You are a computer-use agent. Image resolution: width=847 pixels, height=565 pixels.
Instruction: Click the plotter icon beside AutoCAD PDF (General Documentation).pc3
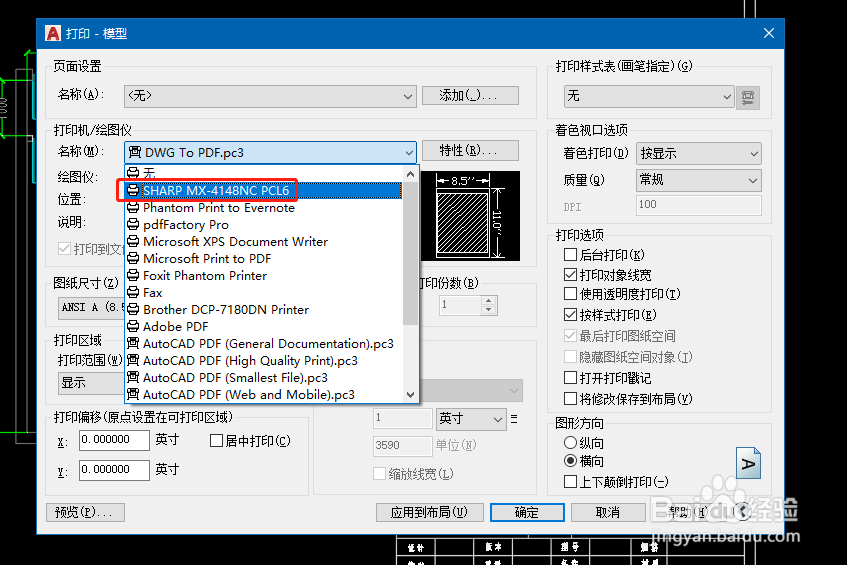133,344
